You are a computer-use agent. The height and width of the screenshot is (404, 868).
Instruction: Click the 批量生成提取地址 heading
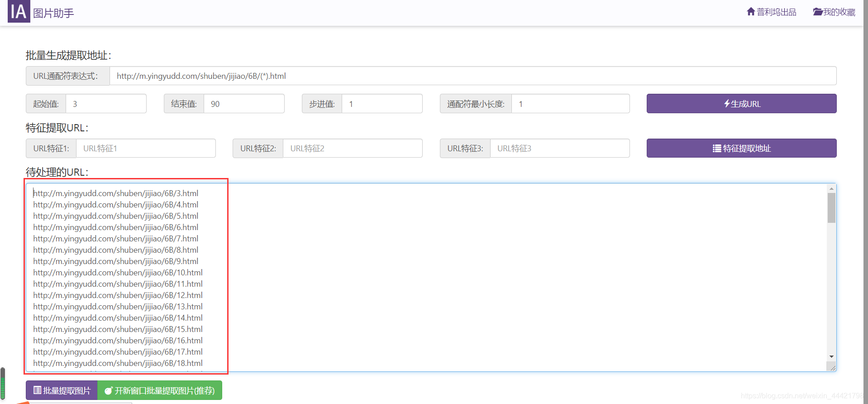coord(68,55)
